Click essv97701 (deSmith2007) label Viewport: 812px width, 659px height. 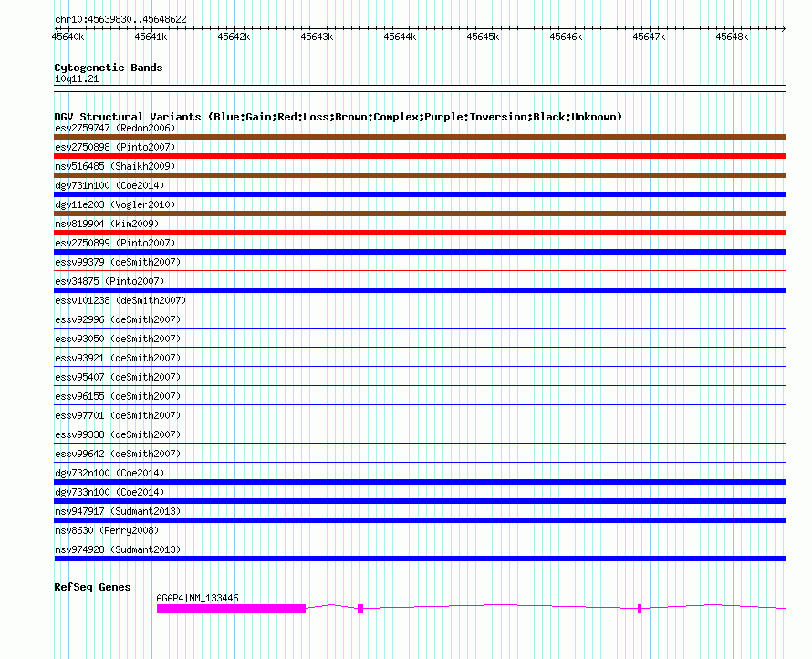click(x=118, y=415)
